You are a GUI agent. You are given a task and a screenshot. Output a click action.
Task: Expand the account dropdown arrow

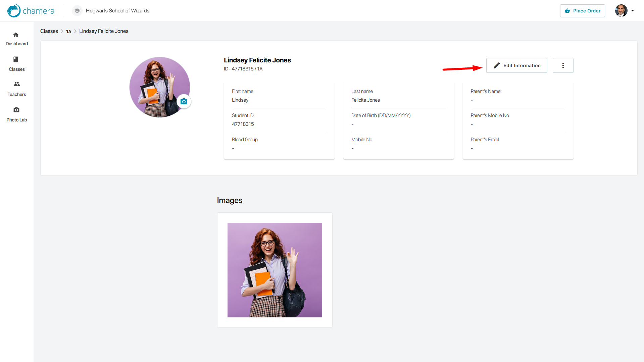(633, 11)
